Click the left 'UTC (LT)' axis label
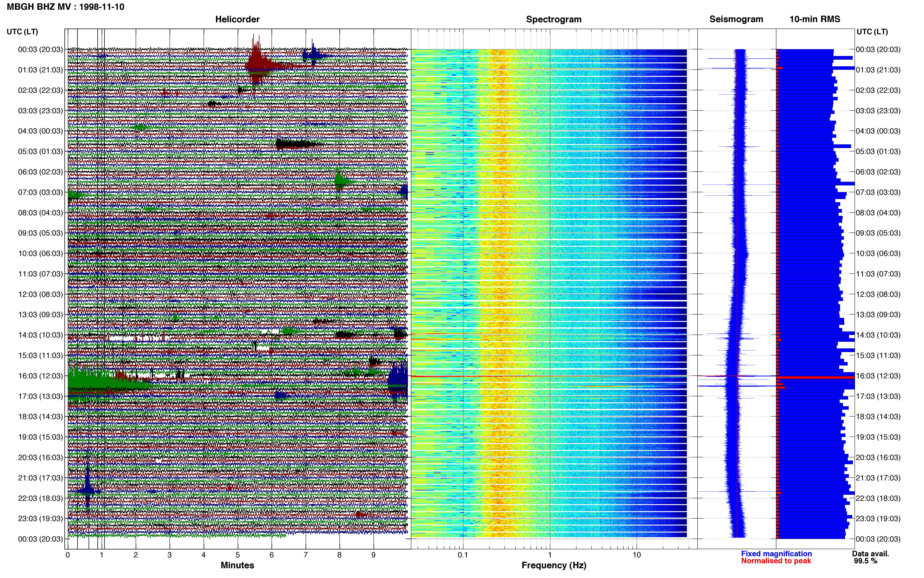 pos(22,32)
